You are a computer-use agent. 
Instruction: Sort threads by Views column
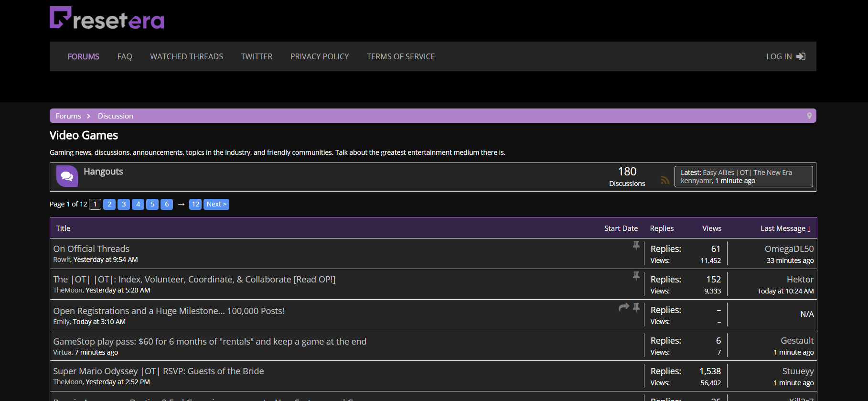(x=712, y=228)
